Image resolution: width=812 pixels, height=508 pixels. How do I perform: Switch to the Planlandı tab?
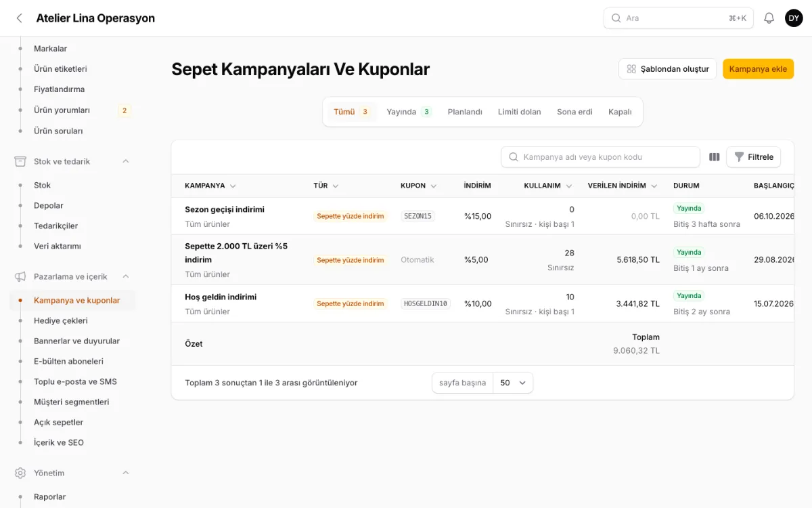[x=465, y=112]
